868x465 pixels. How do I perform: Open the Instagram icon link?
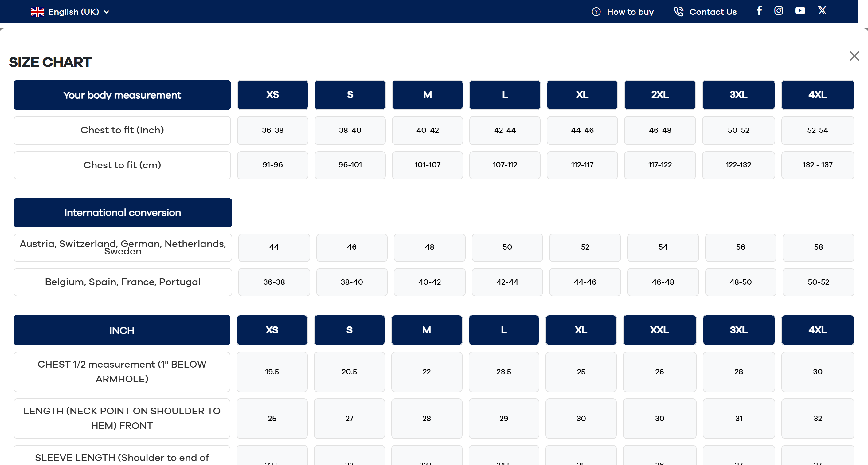(778, 11)
